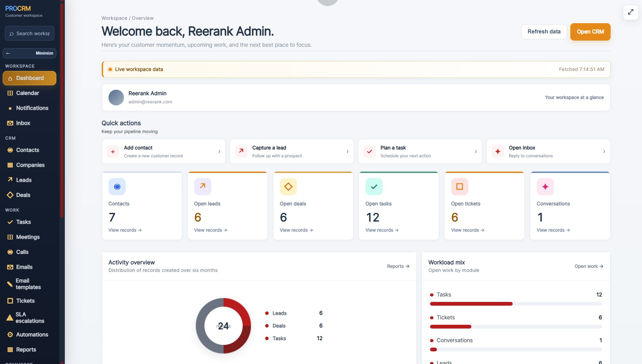This screenshot has height=364, width=642.
Task: Click the Search workspace field
Action: 29,33
